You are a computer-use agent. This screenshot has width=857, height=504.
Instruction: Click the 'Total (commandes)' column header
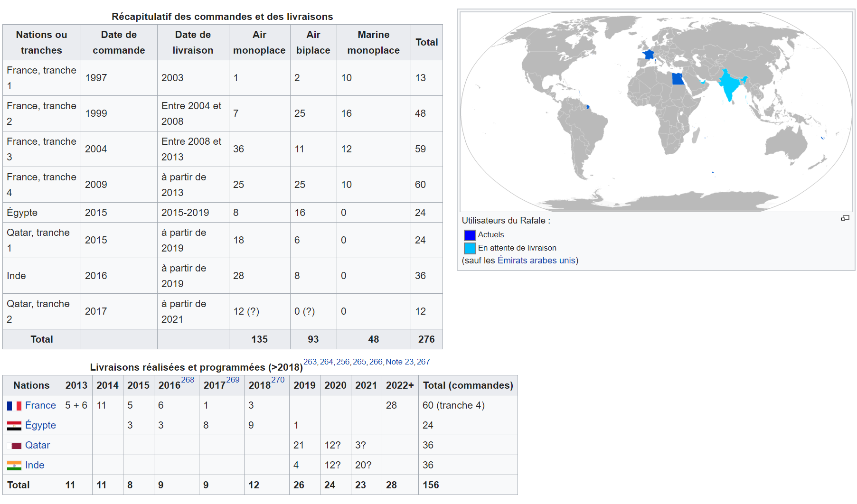pos(468,385)
